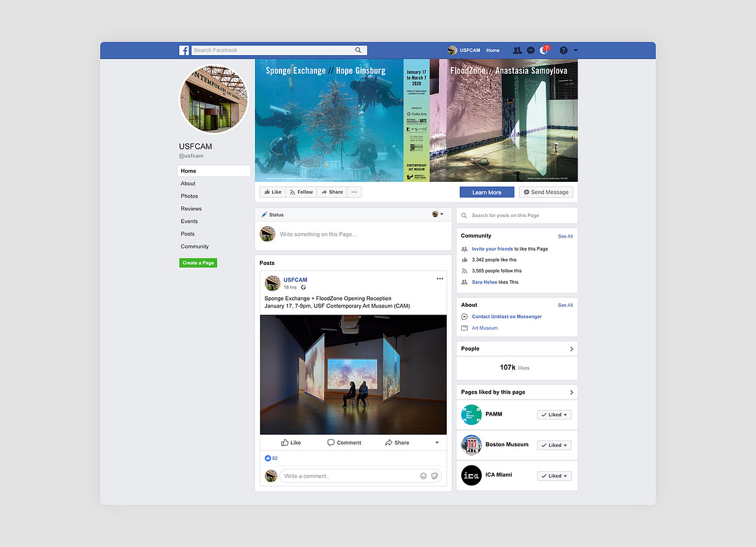Select Home in the page sidebar
This screenshot has width=756, height=547.
[x=214, y=171]
